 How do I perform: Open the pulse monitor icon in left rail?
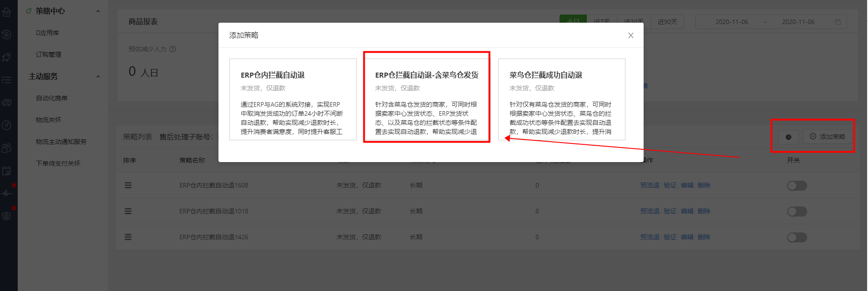tap(6, 193)
